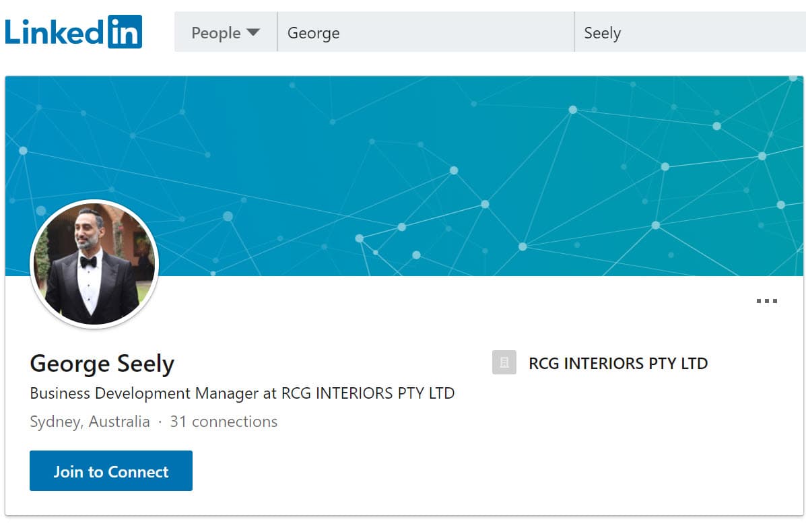The height and width of the screenshot is (532, 806).
Task: Click the RCG INTERIORS company building icon
Action: [504, 363]
